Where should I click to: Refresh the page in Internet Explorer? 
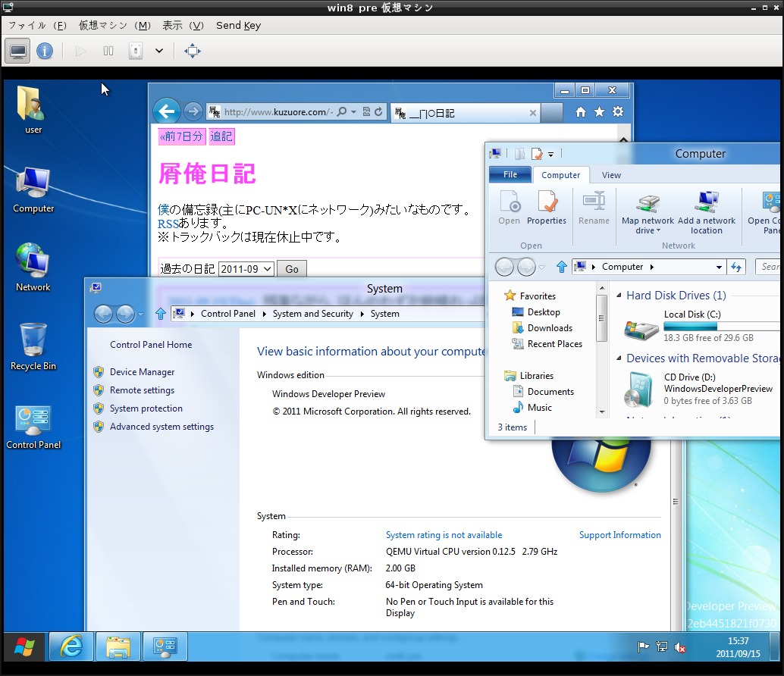coord(378,112)
